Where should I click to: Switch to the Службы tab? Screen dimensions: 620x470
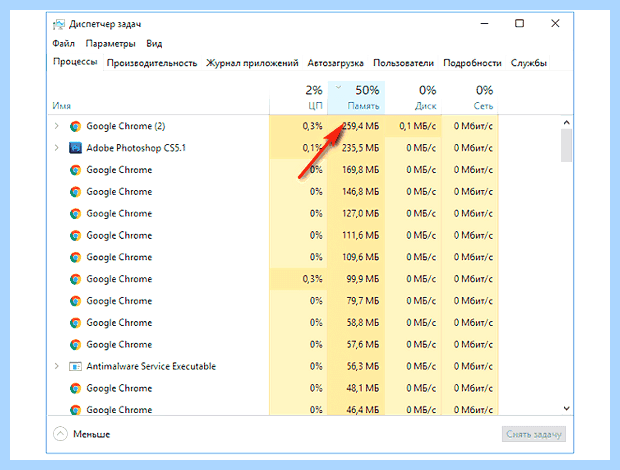(529, 63)
